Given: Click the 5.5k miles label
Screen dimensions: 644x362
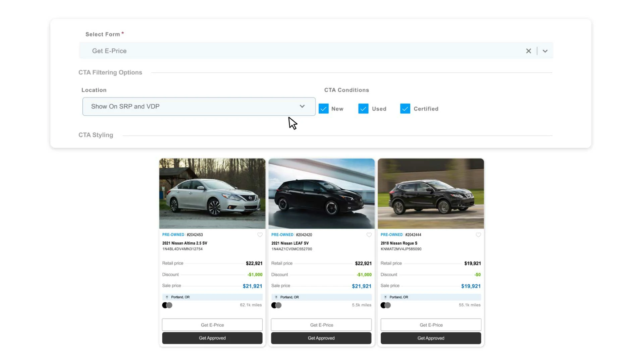Looking at the screenshot, I should [362, 305].
